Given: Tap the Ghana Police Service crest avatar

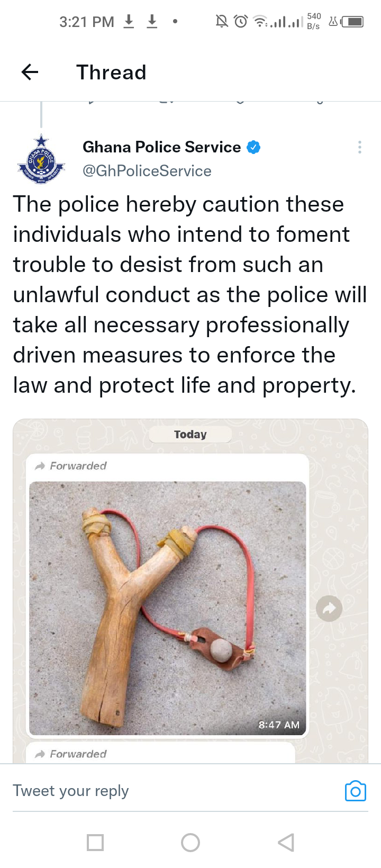Looking at the screenshot, I should tap(41, 159).
